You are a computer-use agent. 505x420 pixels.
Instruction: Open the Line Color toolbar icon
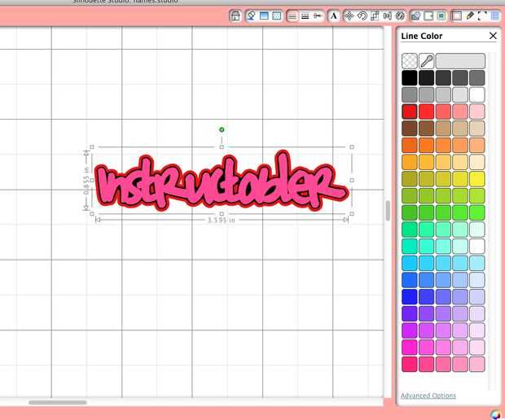pyautogui.click(x=292, y=15)
